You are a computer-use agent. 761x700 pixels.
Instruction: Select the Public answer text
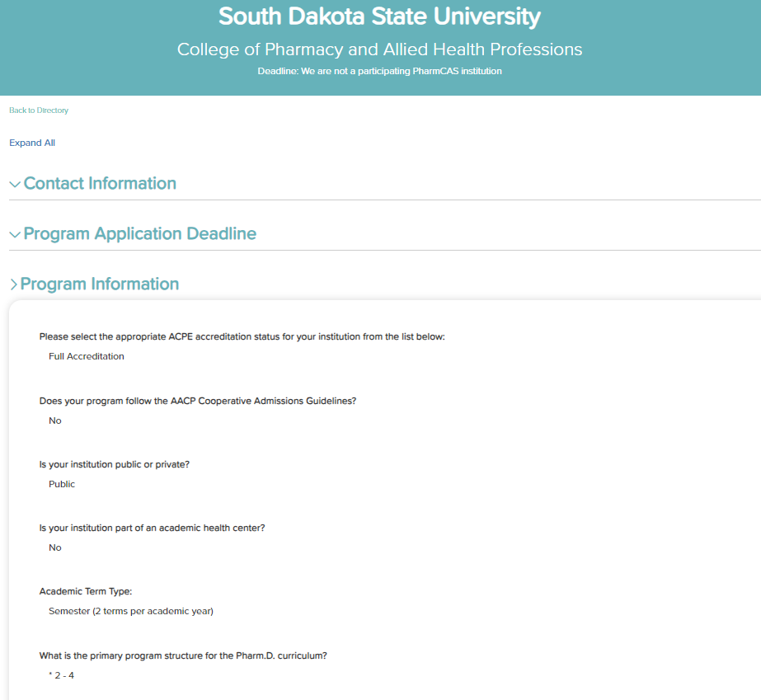point(62,484)
